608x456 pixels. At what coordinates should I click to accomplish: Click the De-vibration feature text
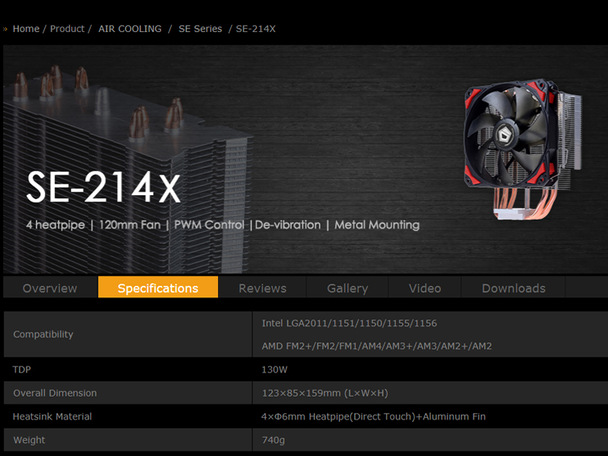pos(288,225)
